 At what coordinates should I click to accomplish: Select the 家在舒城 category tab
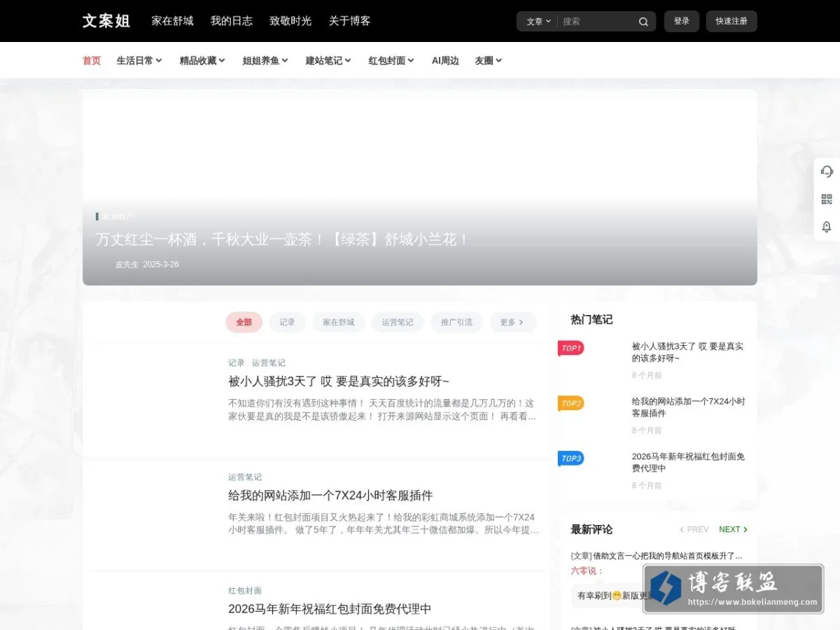tap(339, 322)
